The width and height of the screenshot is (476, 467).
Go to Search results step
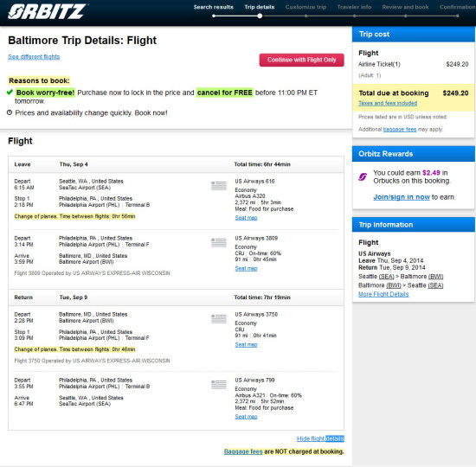coord(214,7)
